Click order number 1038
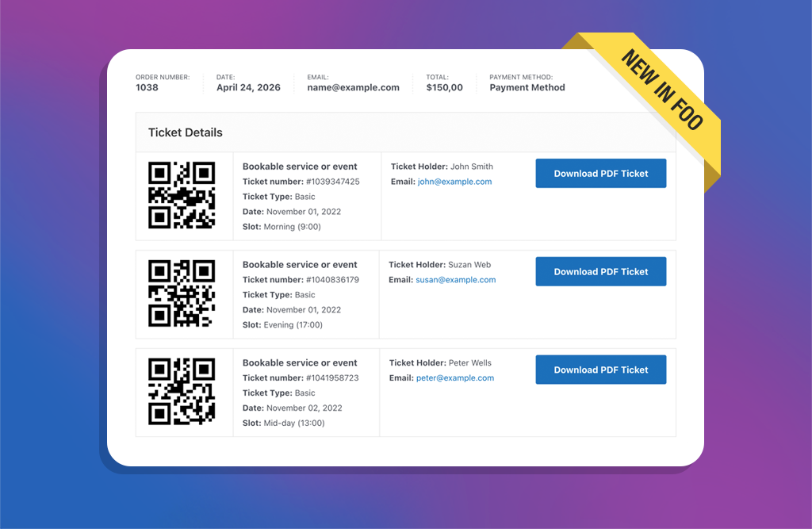The height and width of the screenshot is (529, 812). point(147,87)
